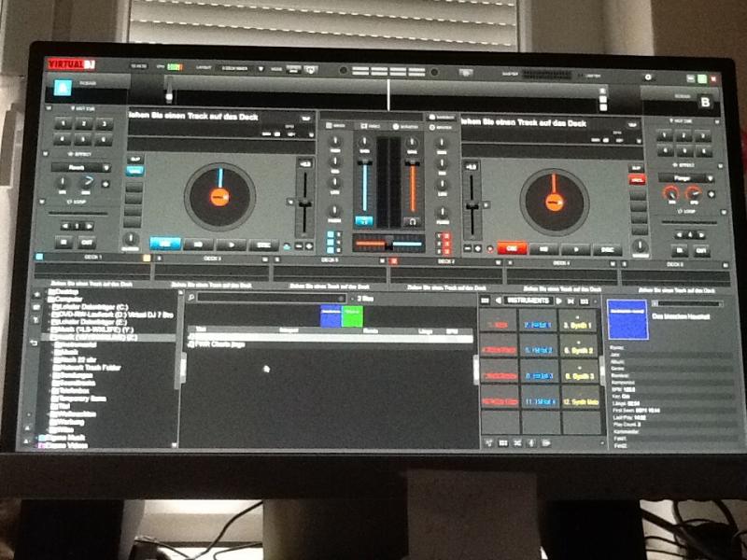
Task: Select next sampler bank arrow
Action: point(559,301)
